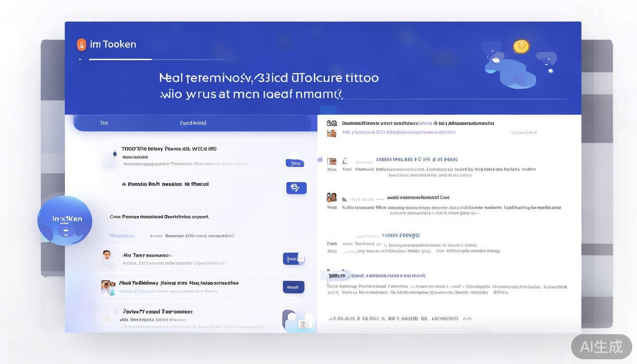637x364 pixels.
Task: Select the center tab in blue tab bar
Action: [193, 123]
